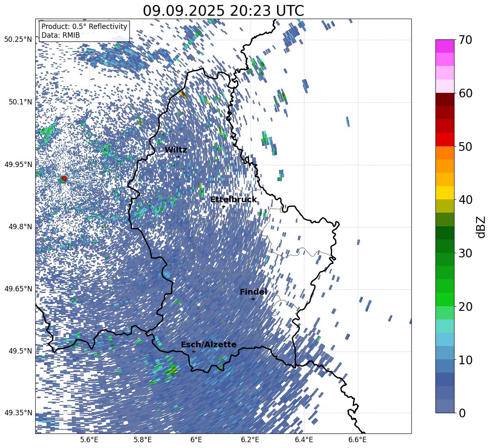This screenshot has width=491, height=448.
Task: Click the magenta top colorbar segment
Action: pos(445,46)
